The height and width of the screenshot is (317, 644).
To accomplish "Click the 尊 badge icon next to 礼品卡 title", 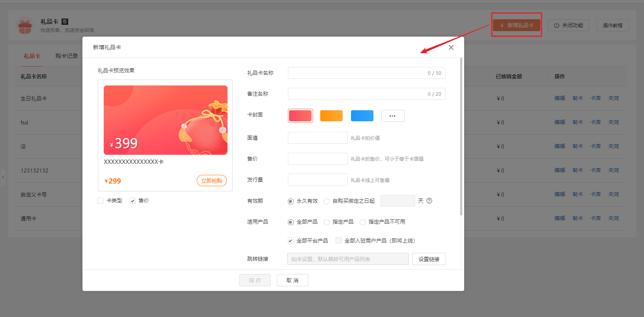I will tap(65, 22).
